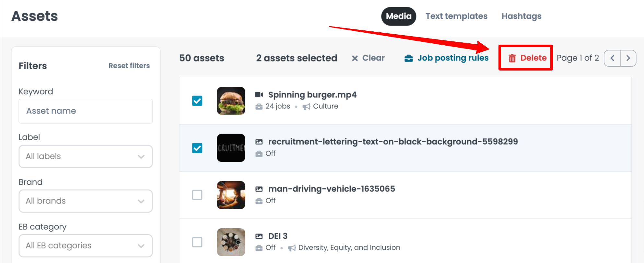Switch to the Text templates tab
644x263 pixels.
[456, 16]
